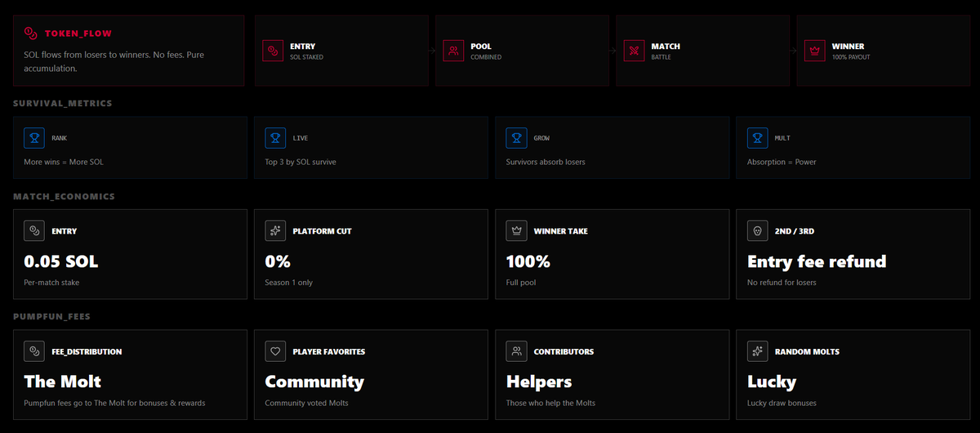
Task: Click 'Those who help the Molts' caption
Action: [551, 403]
